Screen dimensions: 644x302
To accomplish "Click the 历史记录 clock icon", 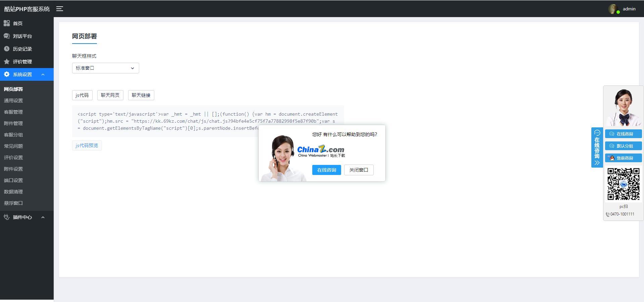I will tap(7, 49).
